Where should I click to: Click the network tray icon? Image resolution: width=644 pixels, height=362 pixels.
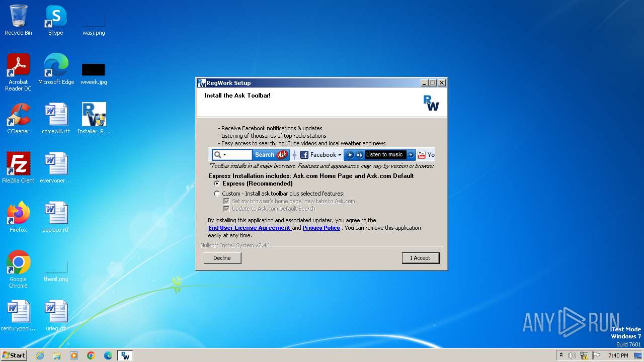584,355
